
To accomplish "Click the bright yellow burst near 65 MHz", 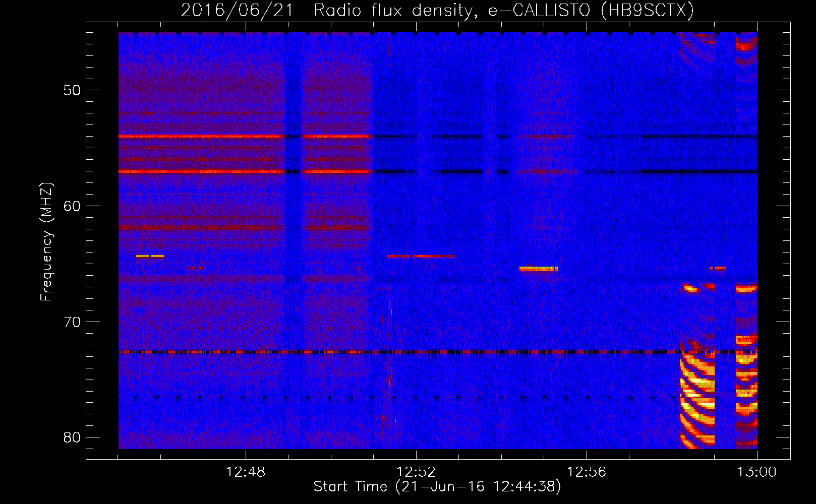I will coord(539,269).
